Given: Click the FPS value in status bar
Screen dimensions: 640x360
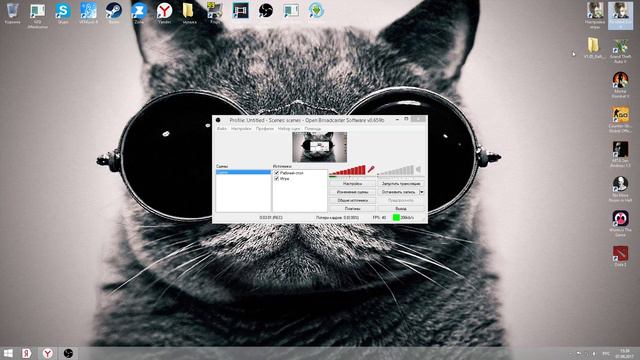Looking at the screenshot, I should pyautogui.click(x=379, y=218).
